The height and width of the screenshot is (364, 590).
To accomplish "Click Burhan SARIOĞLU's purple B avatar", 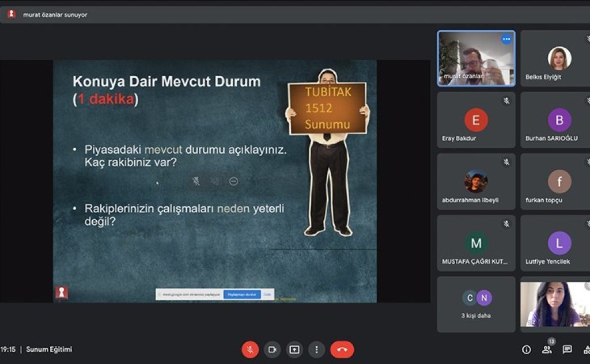I will click(559, 120).
